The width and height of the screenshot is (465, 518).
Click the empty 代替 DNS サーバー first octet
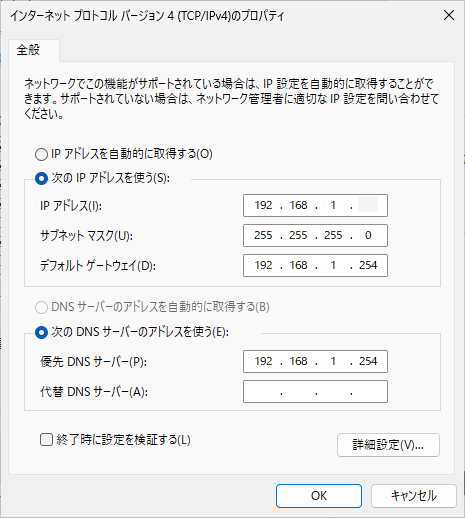point(263,391)
